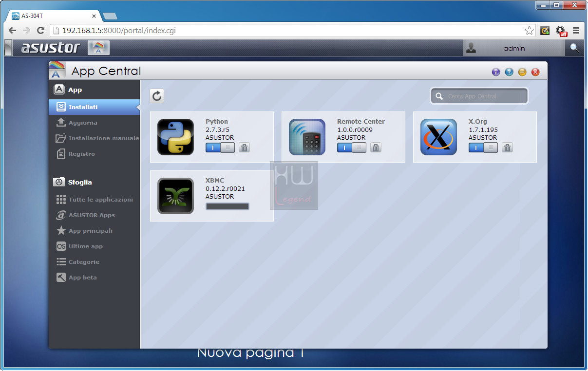Browse Tutte le applicazioni
The width and height of the screenshot is (588, 371).
[x=95, y=200]
